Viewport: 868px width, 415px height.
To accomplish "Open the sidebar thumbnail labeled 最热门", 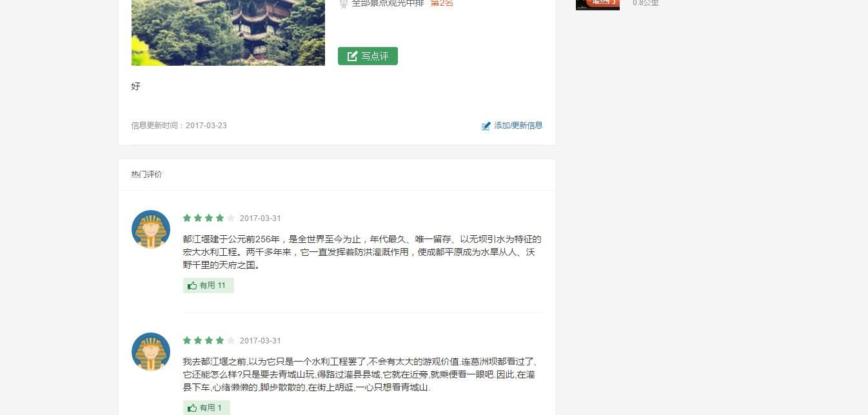I will click(x=598, y=5).
